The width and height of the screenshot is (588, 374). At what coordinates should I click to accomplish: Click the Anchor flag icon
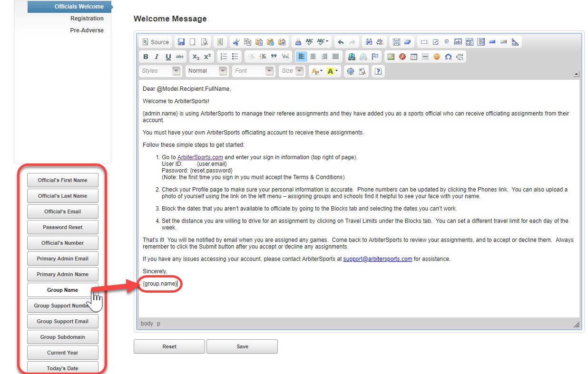[x=375, y=57]
